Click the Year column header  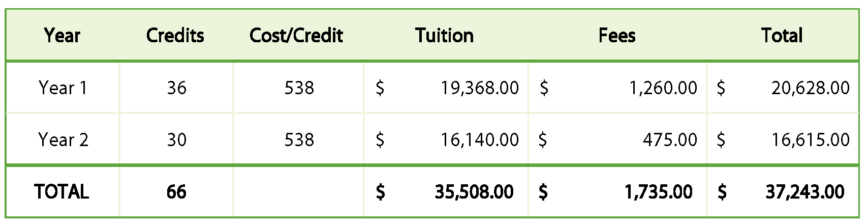62,36
